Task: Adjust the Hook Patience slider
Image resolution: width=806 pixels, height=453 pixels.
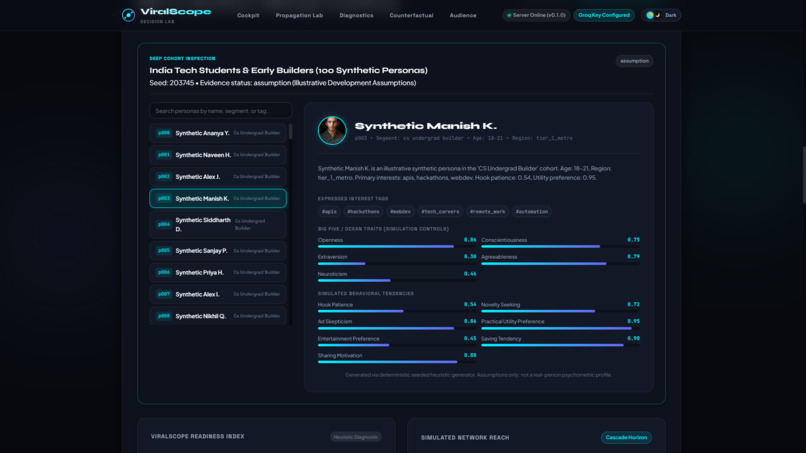Action: tap(397, 311)
